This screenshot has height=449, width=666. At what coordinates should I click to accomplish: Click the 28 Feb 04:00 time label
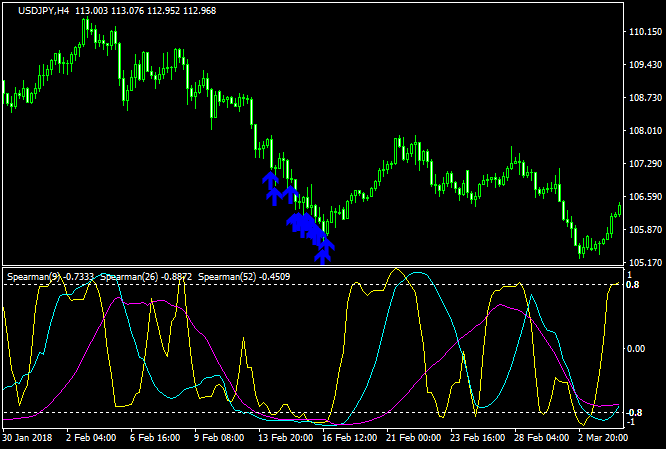(x=542, y=438)
